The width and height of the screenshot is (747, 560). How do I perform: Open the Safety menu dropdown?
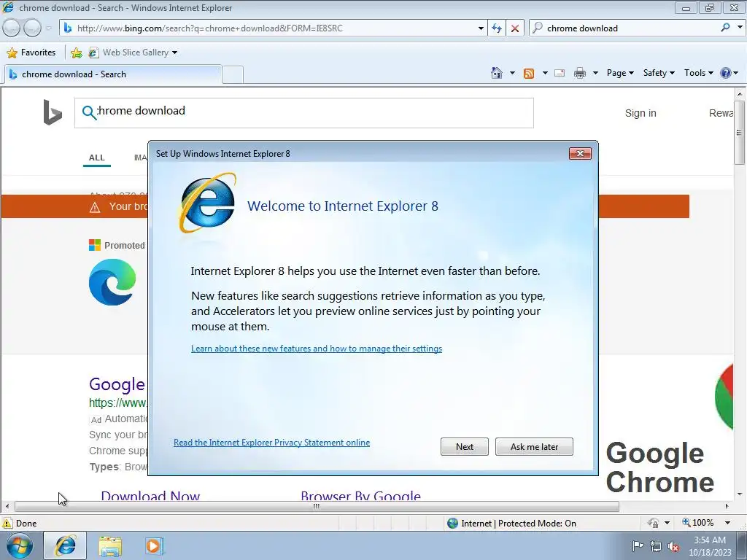coord(659,73)
